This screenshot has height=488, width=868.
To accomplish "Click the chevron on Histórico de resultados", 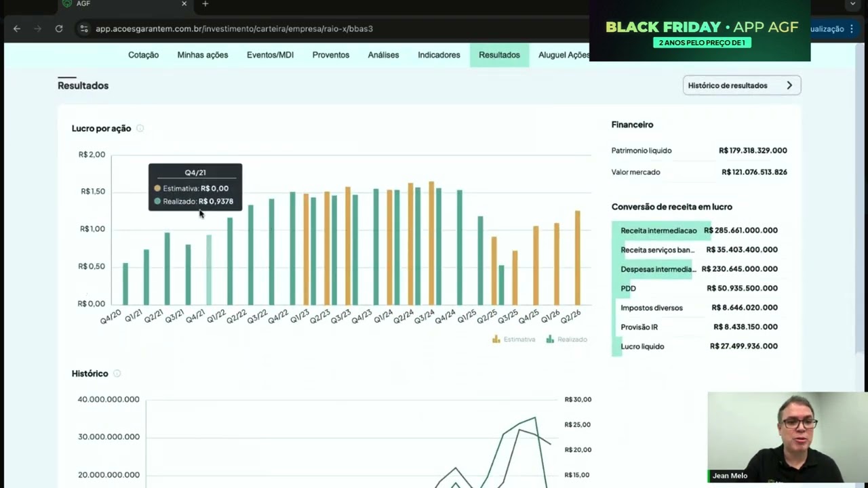I will pos(789,85).
